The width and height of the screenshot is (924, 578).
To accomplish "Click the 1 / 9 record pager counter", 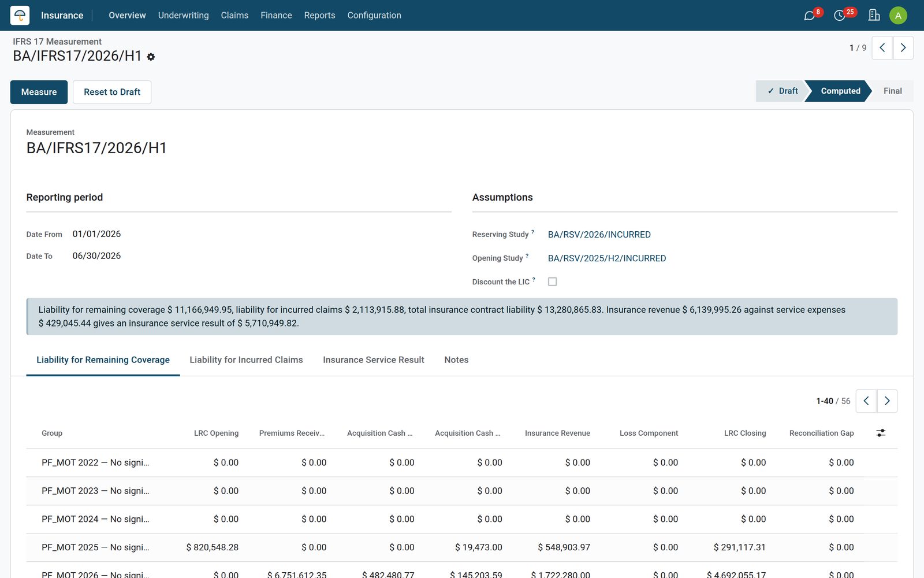I will coord(858,48).
